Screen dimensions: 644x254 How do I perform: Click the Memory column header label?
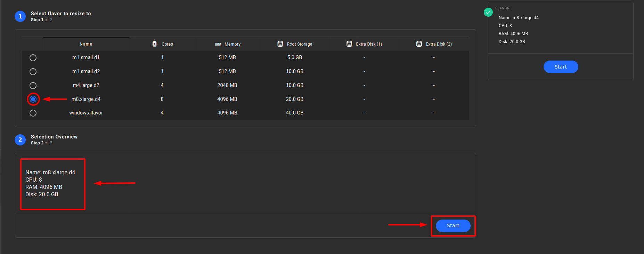pos(233,44)
